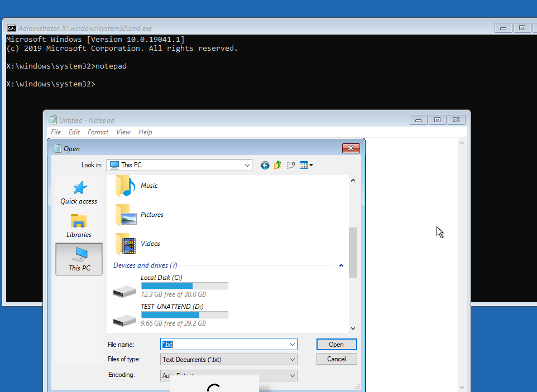Select the Music folder icon
This screenshot has height=392, width=537.
126,186
